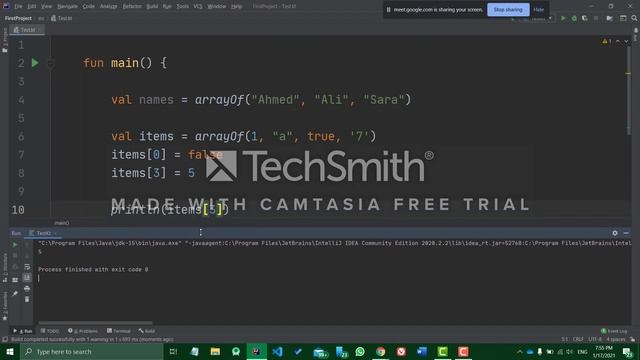Screen dimensions: 640x360
Task: Click UTF-8 encoding in status bar
Action: (595, 339)
